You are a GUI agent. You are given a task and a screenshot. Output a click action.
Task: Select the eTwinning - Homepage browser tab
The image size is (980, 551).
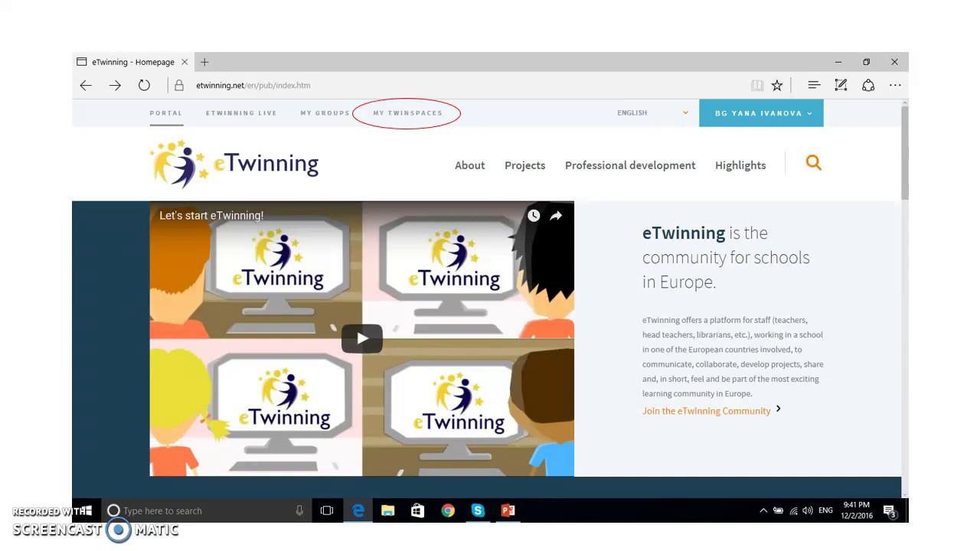click(x=132, y=62)
